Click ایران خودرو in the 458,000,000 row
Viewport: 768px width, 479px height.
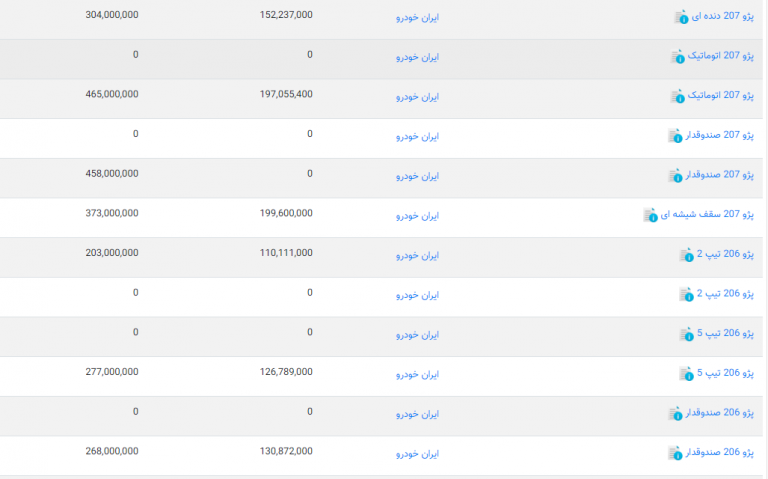[417, 176]
